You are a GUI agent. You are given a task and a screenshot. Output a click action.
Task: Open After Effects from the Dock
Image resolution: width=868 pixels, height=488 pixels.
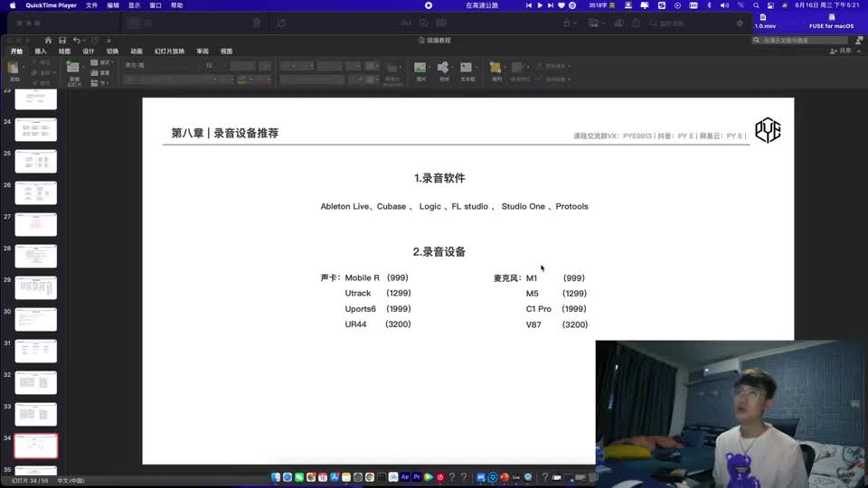[x=405, y=477]
